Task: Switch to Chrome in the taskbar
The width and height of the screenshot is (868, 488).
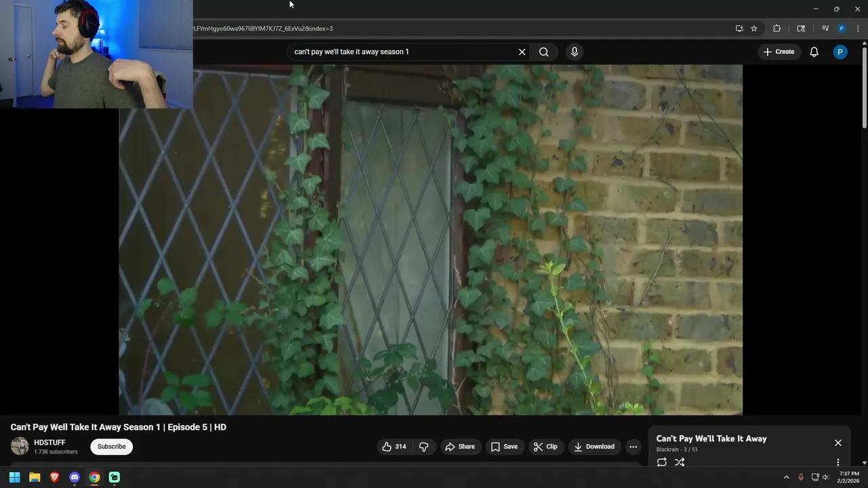Action: [94, 477]
